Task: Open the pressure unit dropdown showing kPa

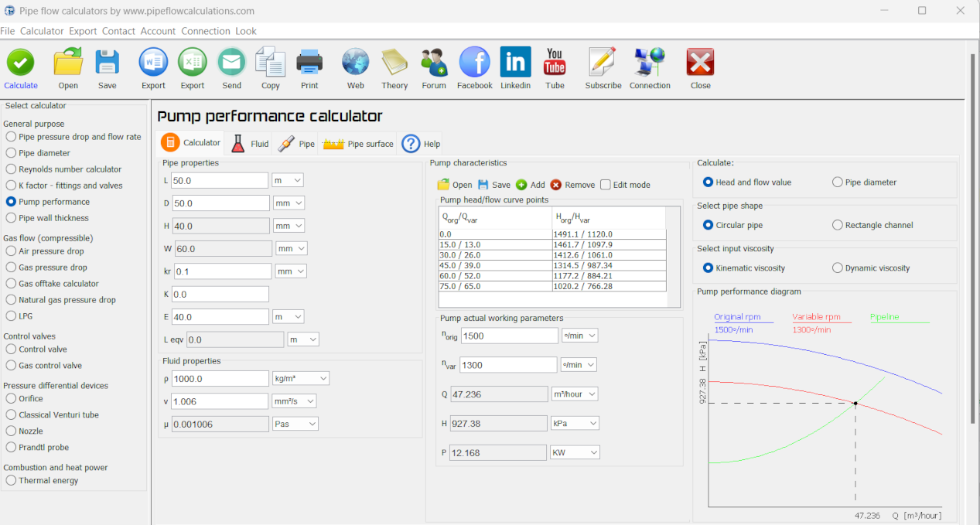Action: tap(574, 423)
